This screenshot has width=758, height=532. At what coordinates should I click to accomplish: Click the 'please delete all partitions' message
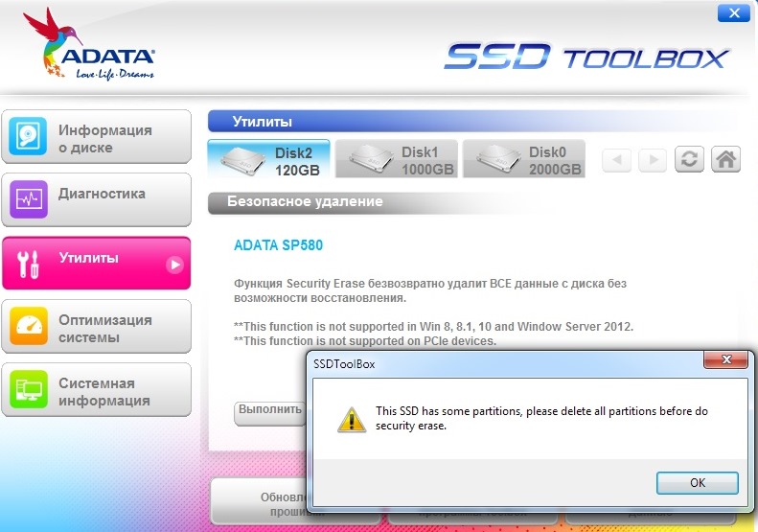[x=541, y=418]
